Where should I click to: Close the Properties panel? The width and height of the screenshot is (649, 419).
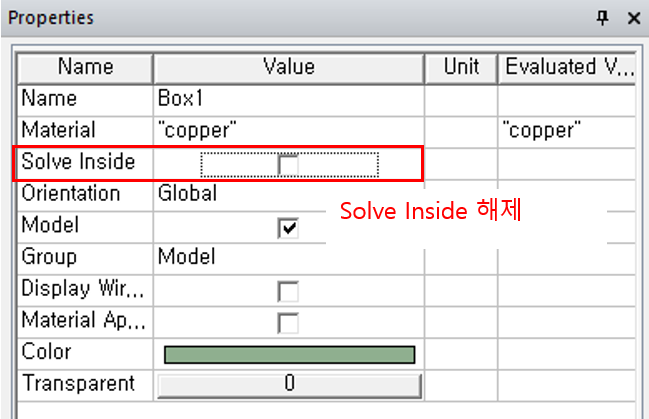point(633,18)
